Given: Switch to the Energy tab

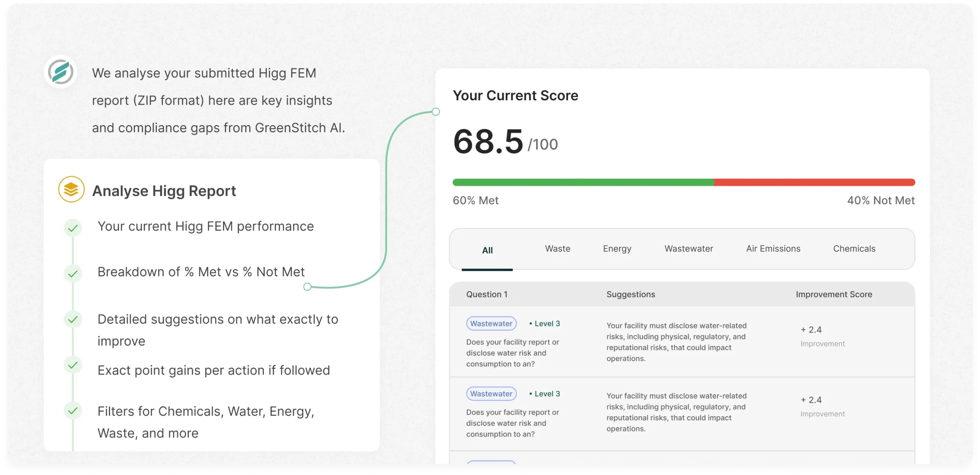Looking at the screenshot, I should pyautogui.click(x=617, y=249).
